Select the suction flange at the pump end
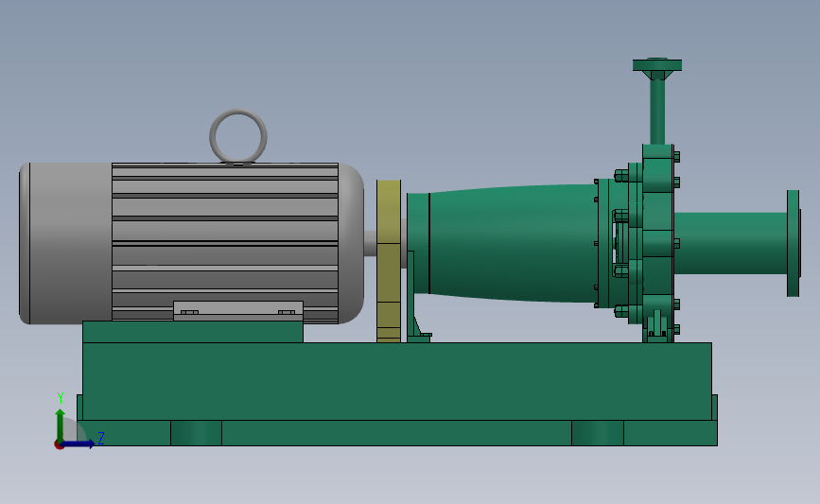The image size is (820, 504). [794, 243]
